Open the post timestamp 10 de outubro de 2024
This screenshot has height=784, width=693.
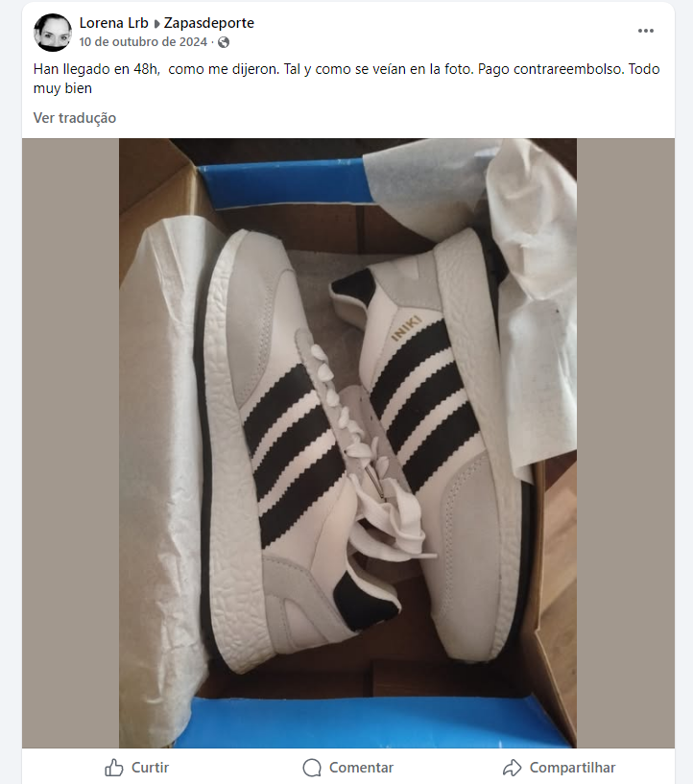point(143,42)
